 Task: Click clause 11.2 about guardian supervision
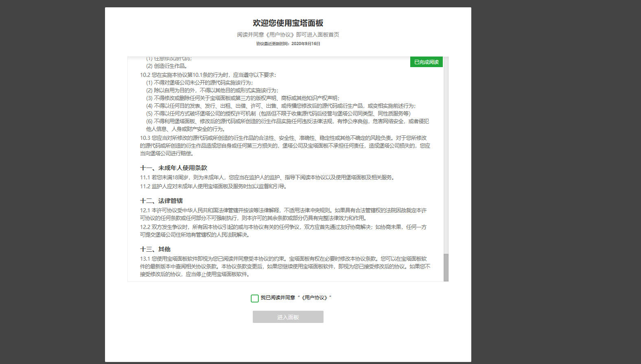[x=214, y=186]
